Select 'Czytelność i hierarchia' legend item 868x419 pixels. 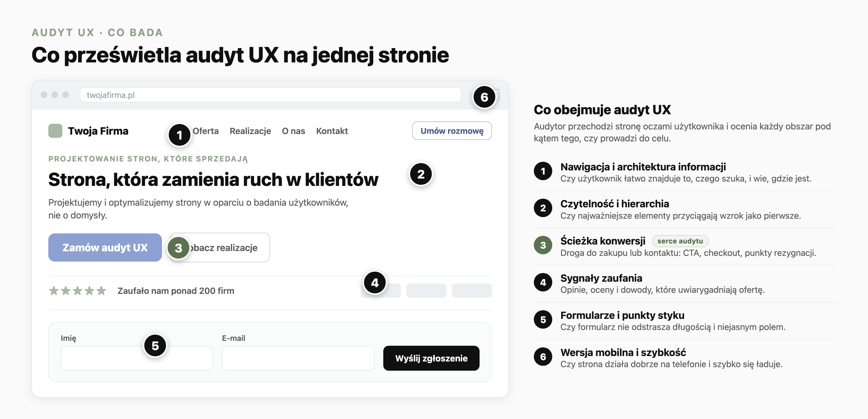coord(685,209)
